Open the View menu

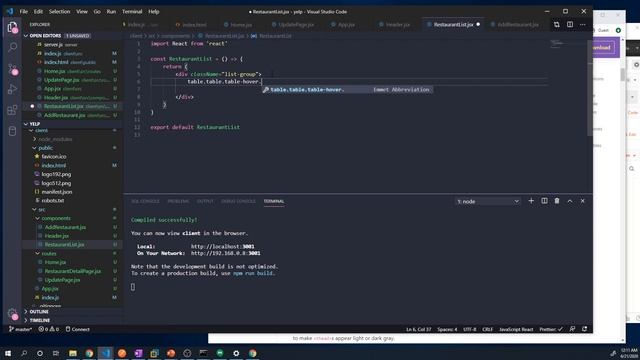pos(82,11)
